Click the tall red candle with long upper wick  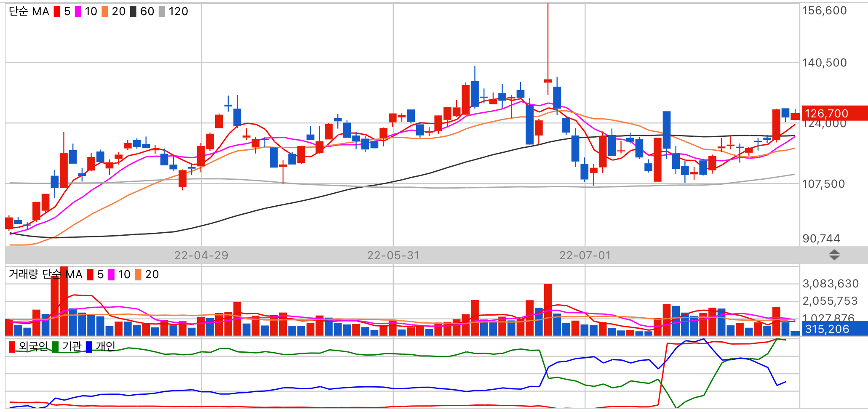(548, 80)
